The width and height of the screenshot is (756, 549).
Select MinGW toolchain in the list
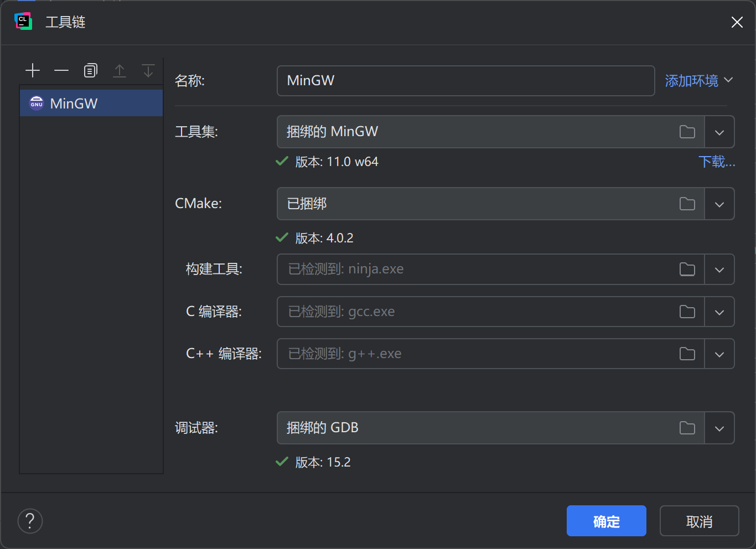[91, 103]
